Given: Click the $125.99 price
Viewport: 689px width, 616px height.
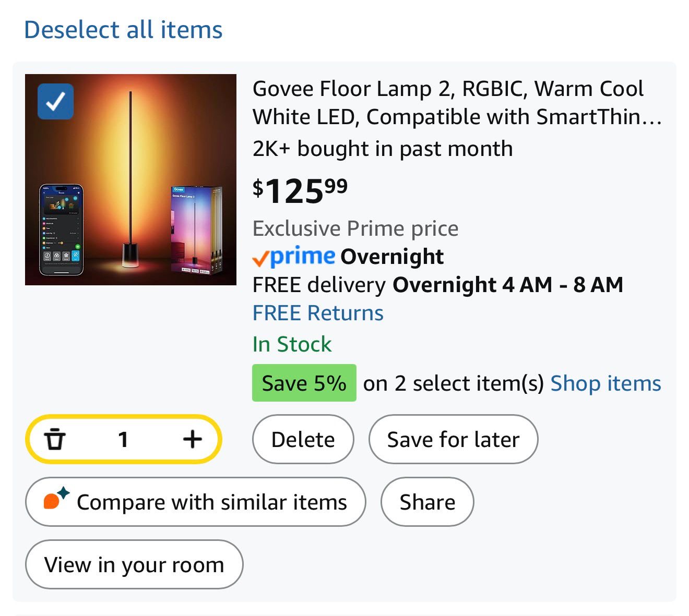Looking at the screenshot, I should [300, 191].
